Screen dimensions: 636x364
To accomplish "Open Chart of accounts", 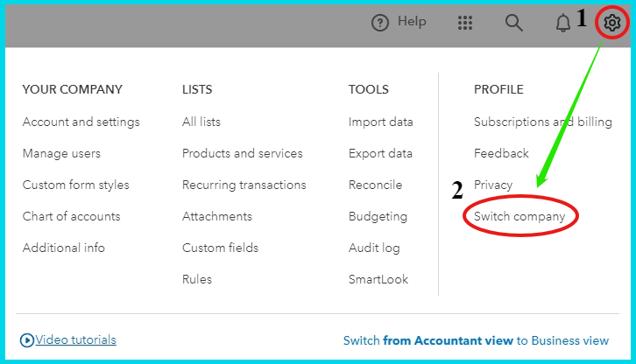I will pos(71,216).
